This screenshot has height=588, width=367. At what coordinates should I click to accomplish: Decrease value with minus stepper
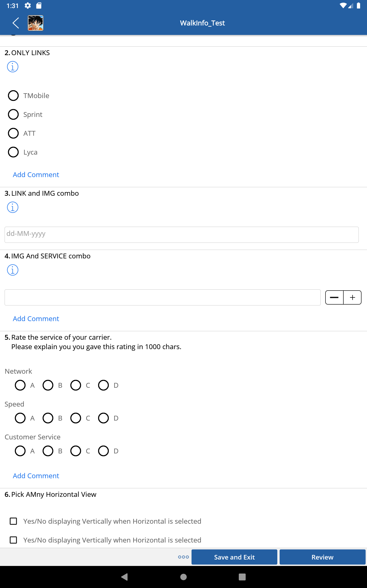[334, 297]
